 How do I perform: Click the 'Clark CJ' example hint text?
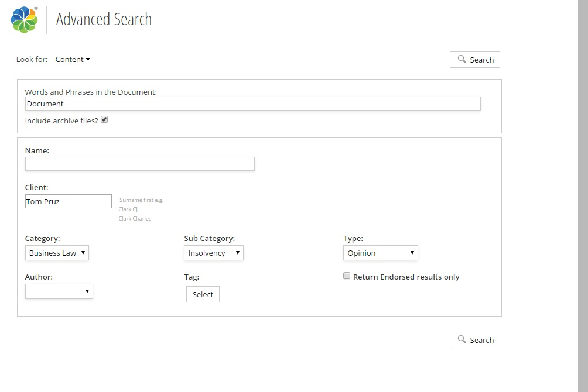click(128, 209)
